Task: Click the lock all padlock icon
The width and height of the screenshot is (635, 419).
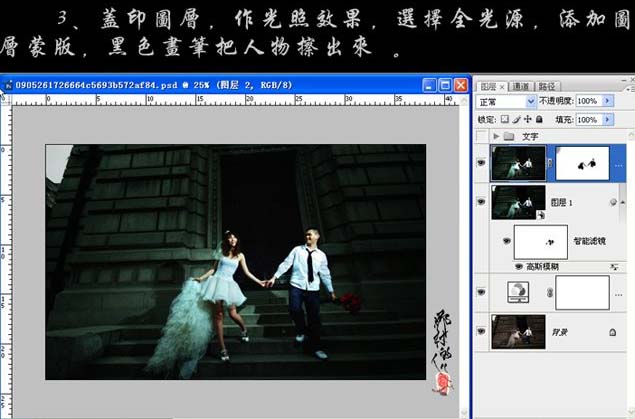Action: 539,119
